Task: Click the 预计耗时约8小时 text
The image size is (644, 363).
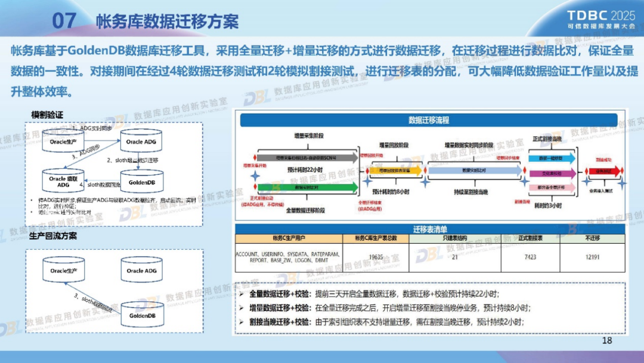Action: (x=391, y=192)
